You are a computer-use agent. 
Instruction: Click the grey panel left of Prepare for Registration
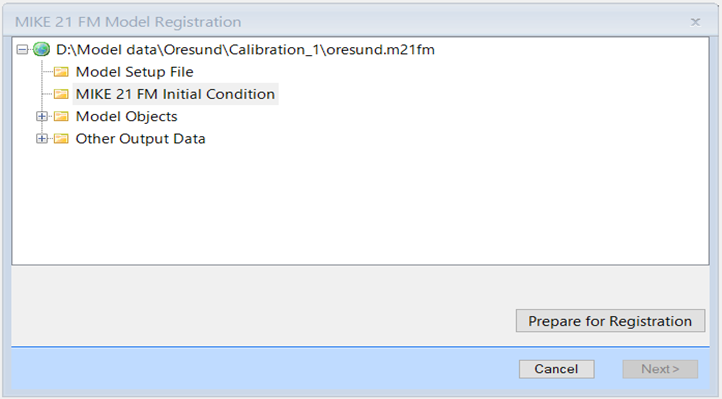[262, 306]
